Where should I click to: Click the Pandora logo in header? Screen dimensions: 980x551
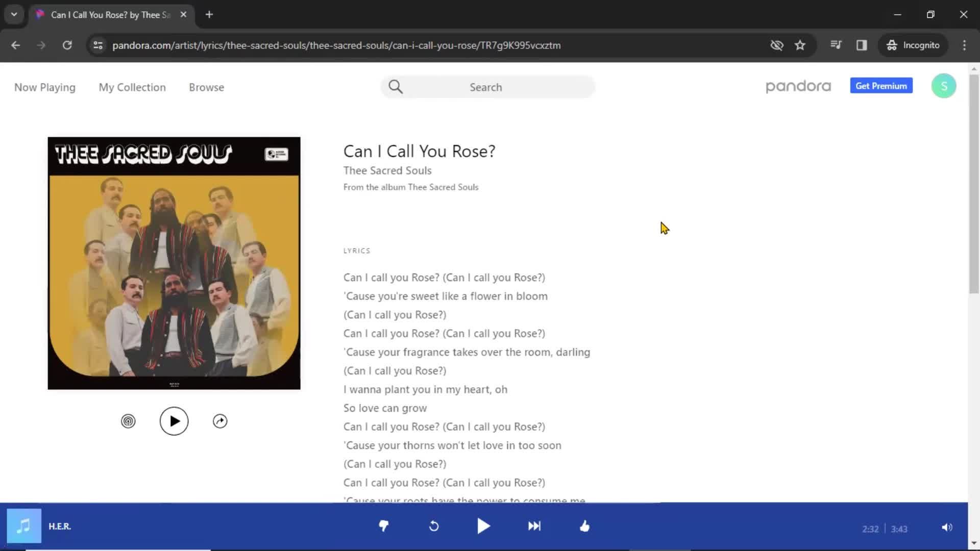(x=798, y=86)
